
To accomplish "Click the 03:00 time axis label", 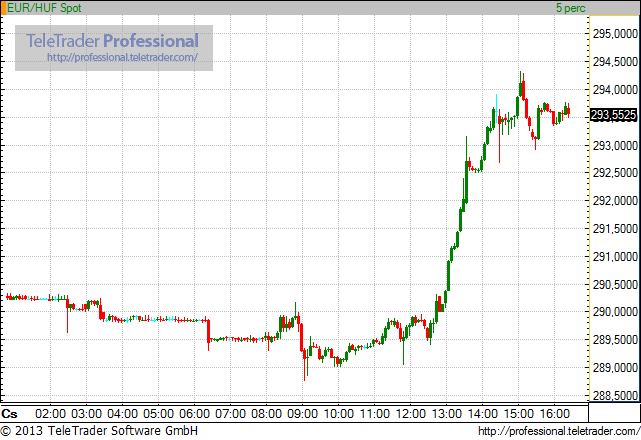I will click(86, 413).
